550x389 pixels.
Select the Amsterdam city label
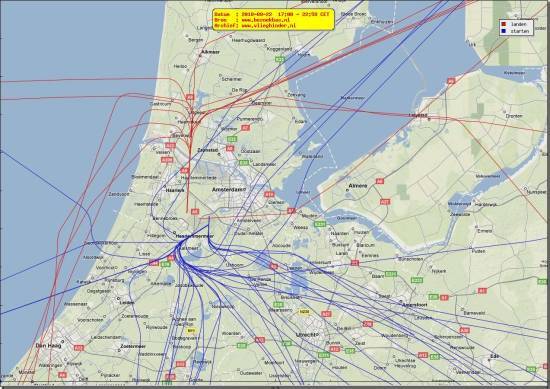tap(229, 189)
